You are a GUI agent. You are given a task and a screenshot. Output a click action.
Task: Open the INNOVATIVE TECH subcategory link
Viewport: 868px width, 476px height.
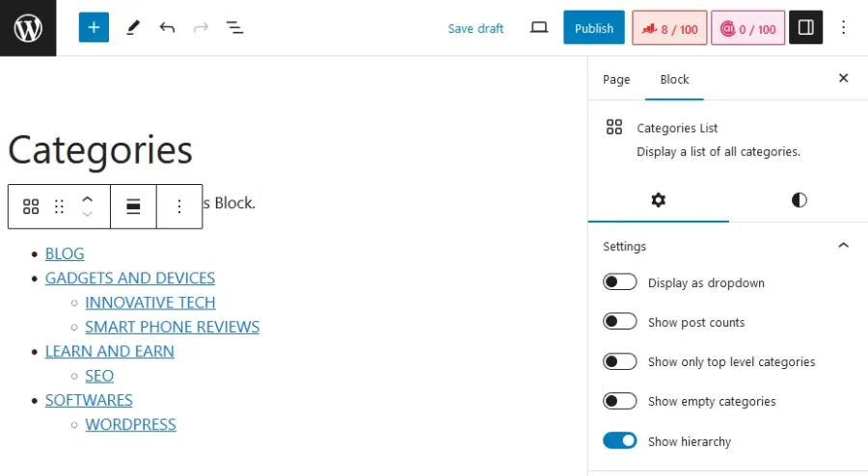point(150,303)
